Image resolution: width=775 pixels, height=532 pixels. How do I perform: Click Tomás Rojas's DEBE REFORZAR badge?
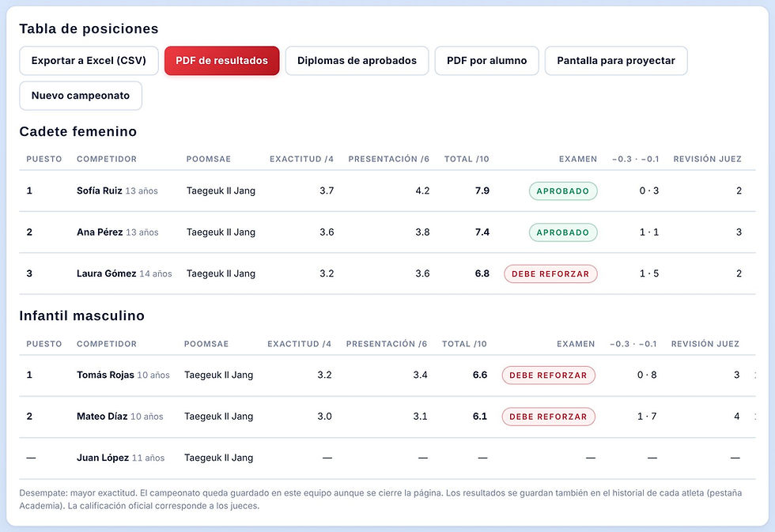click(549, 375)
